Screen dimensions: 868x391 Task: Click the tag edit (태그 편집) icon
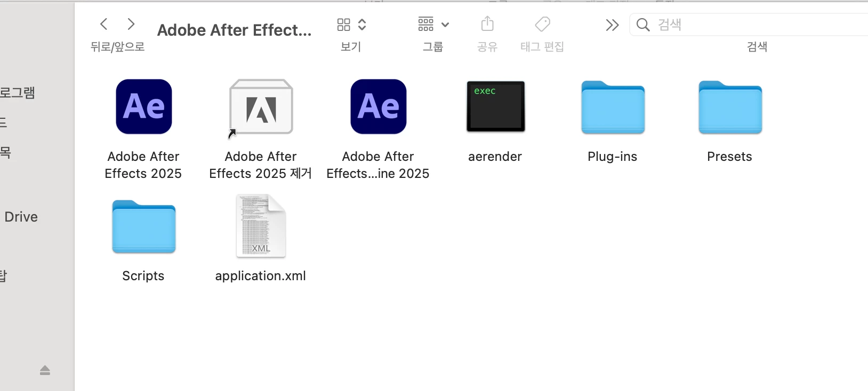(x=543, y=24)
